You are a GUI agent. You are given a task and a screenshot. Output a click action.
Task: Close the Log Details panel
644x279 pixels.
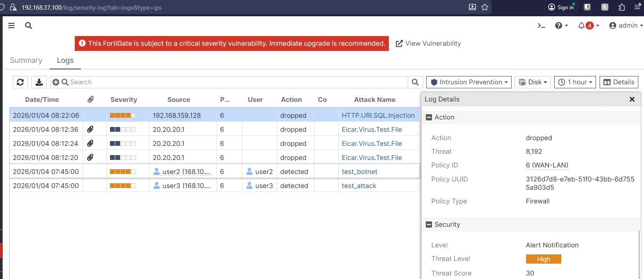click(x=632, y=99)
